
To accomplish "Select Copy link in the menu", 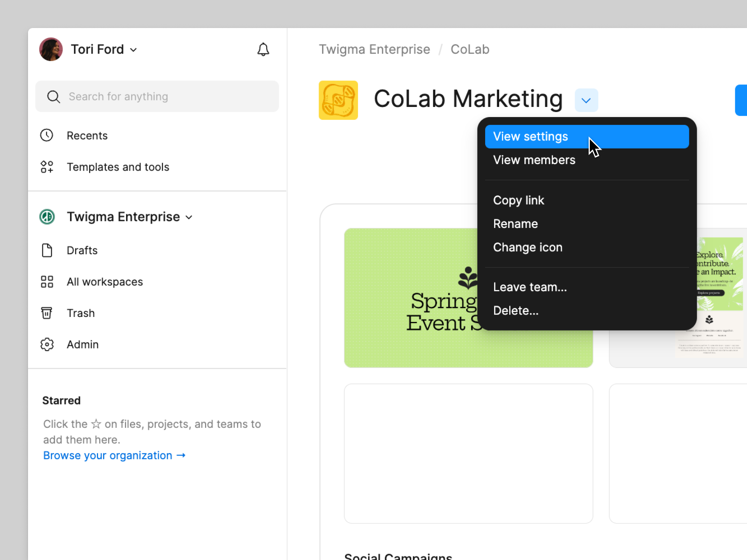I will coord(518,200).
